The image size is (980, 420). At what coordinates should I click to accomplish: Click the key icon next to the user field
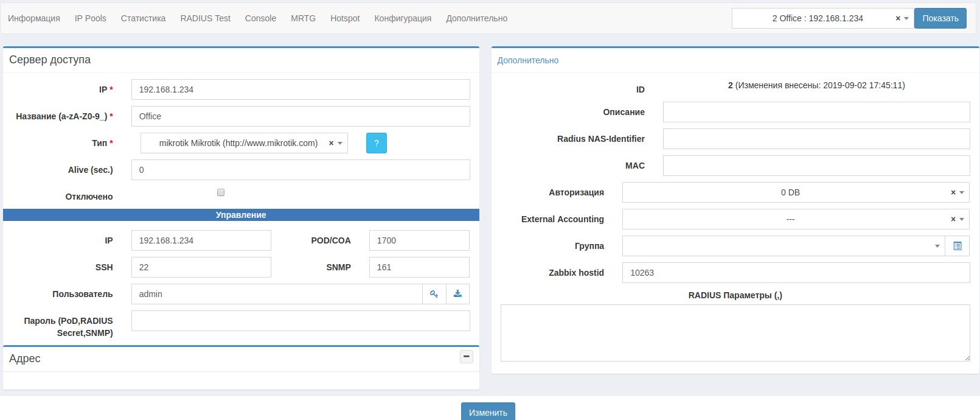(x=434, y=294)
